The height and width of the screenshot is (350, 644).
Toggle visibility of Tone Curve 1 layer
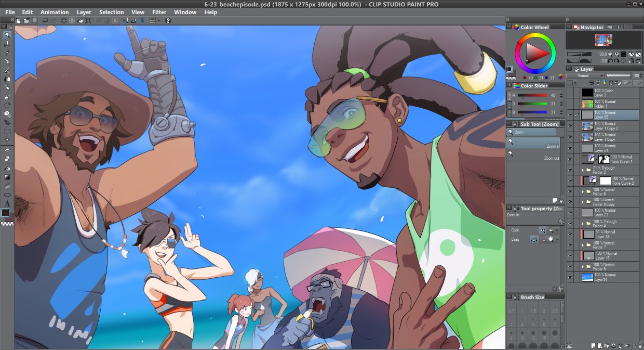[570, 158]
